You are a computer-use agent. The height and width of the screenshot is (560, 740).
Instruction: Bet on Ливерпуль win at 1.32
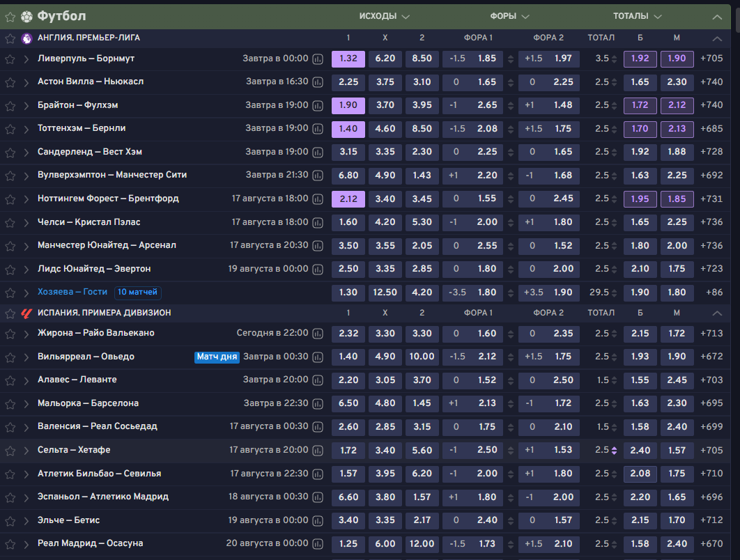tap(348, 59)
